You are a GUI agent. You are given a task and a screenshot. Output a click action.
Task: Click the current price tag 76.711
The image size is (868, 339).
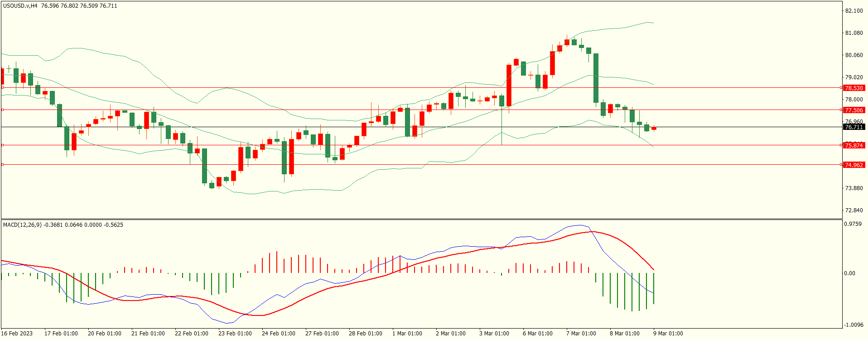(x=854, y=127)
